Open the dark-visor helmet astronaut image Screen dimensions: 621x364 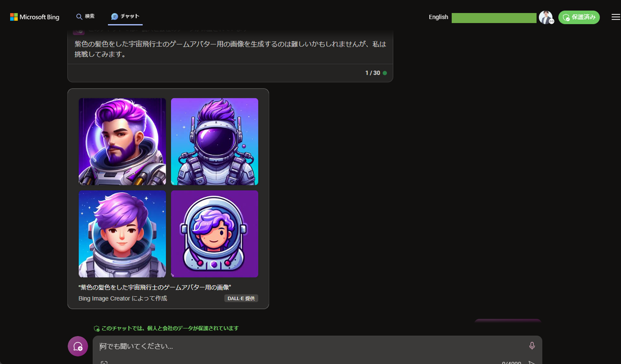tap(215, 142)
